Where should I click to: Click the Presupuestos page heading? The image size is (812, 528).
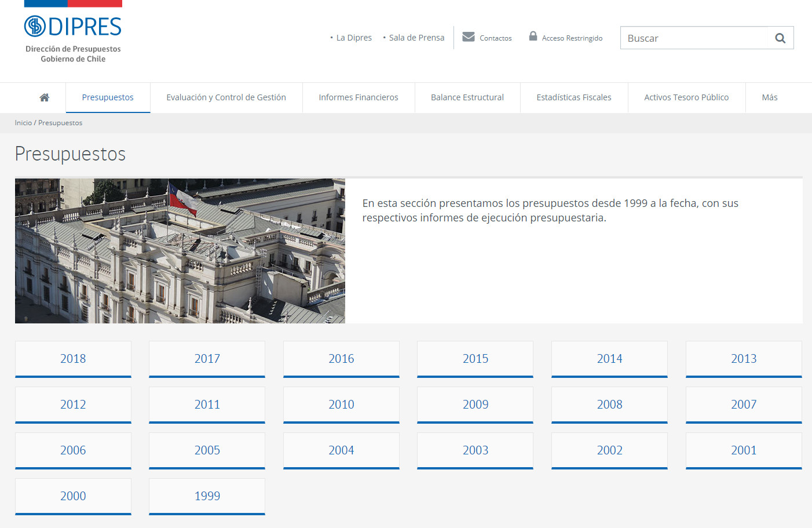70,154
